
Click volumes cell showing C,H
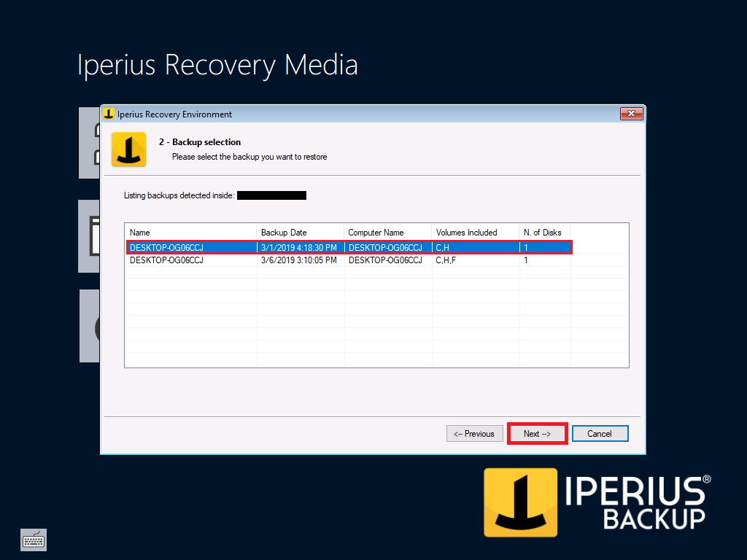click(x=476, y=248)
